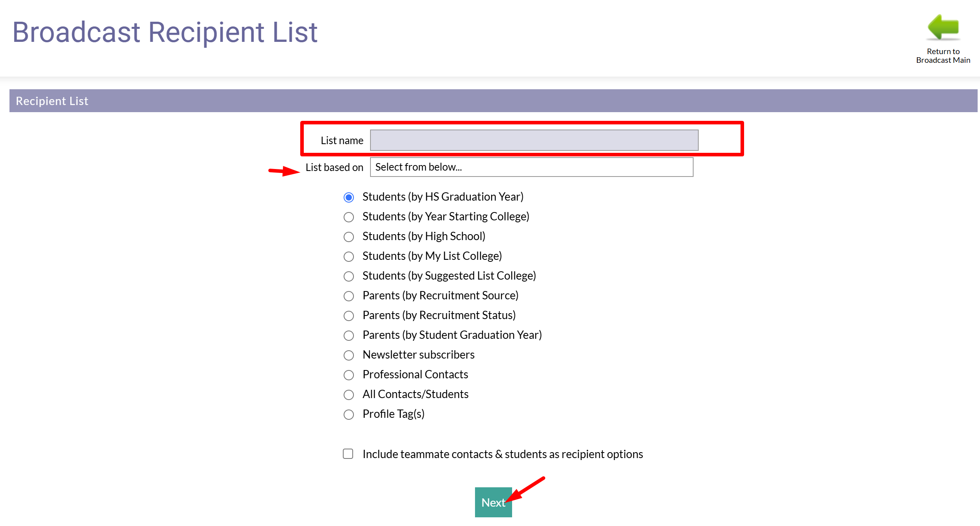
Task: Click the green Return to Broadcast Main arrow
Action: (943, 28)
